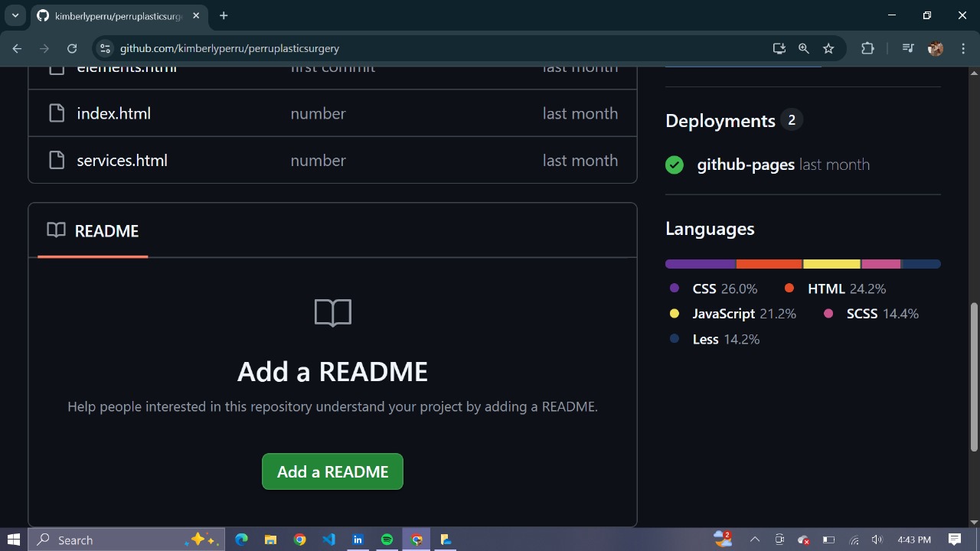Click the green Add a README button
980x551 pixels.
pos(332,471)
